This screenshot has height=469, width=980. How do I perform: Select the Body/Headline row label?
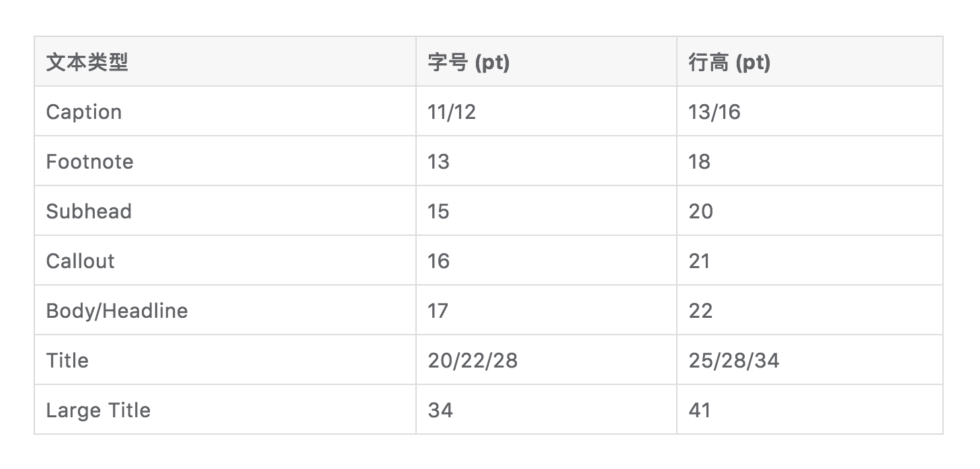(117, 310)
